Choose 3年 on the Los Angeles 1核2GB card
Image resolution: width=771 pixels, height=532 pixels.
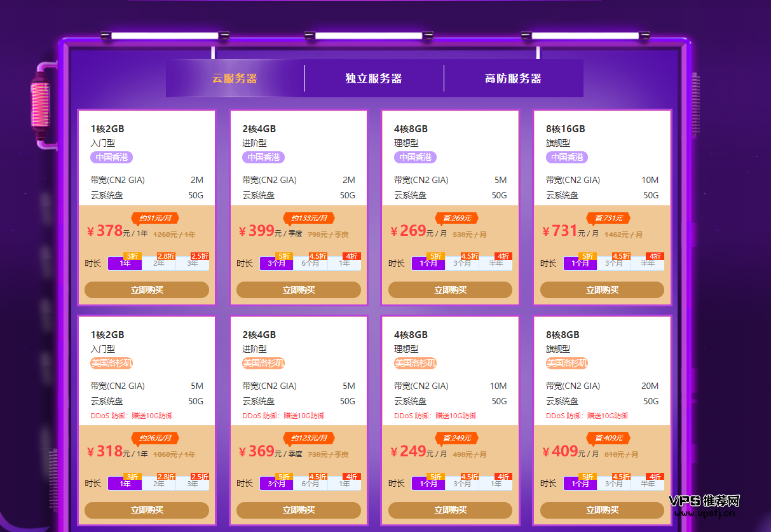click(x=193, y=484)
